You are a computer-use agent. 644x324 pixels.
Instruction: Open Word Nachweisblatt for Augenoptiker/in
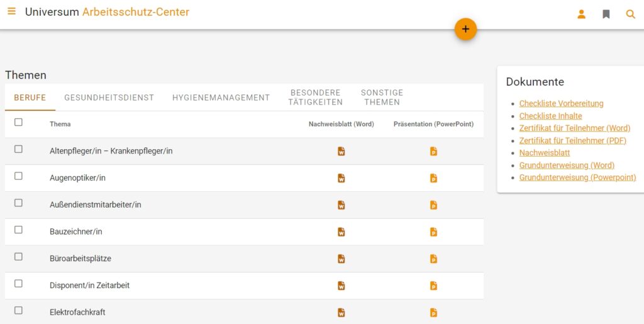pyautogui.click(x=341, y=178)
